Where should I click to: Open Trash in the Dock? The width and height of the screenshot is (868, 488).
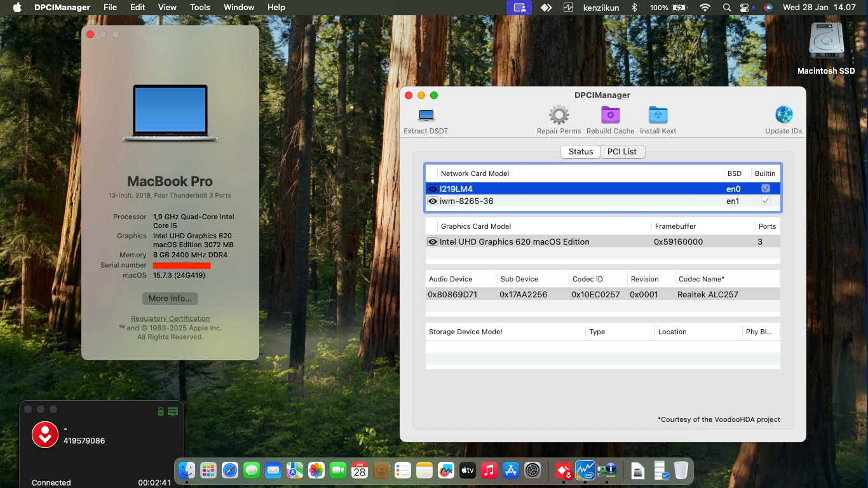(x=681, y=470)
